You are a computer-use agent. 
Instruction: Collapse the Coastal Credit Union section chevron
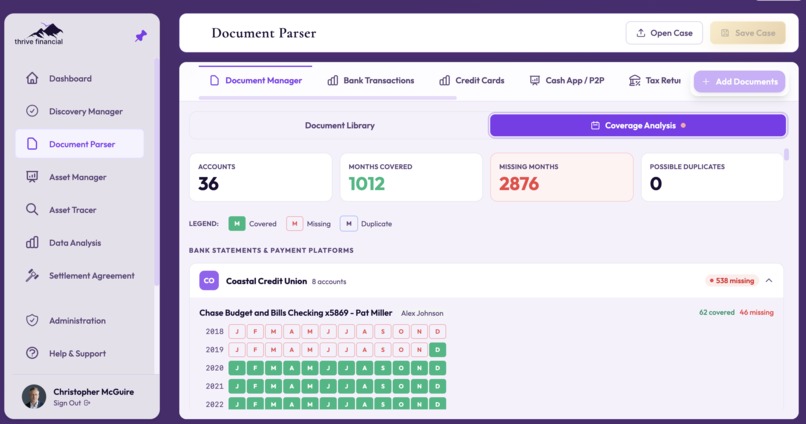point(769,281)
